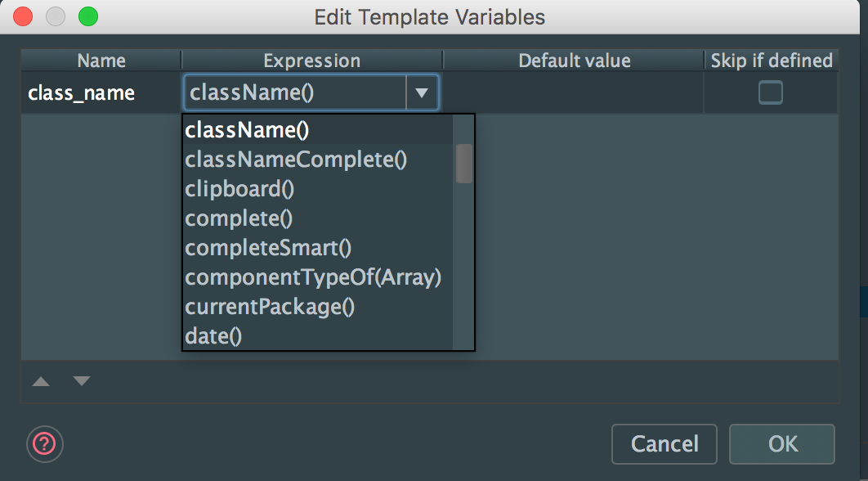The image size is (868, 481).
Task: Collapse the Expression combo box arrow
Action: click(422, 92)
